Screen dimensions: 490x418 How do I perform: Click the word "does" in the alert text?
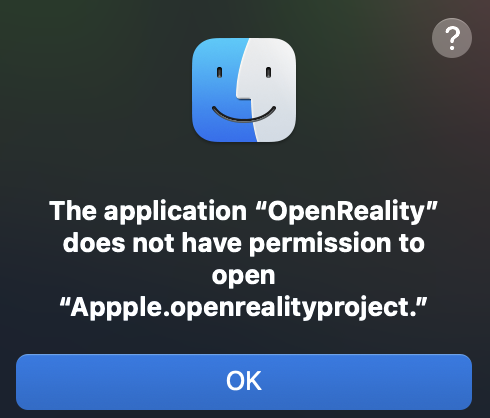95,243
